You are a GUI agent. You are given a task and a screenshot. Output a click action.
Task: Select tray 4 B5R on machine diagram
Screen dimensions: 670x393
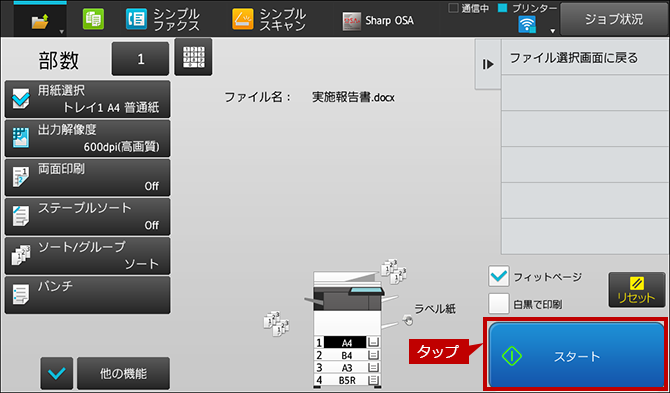coord(347,379)
